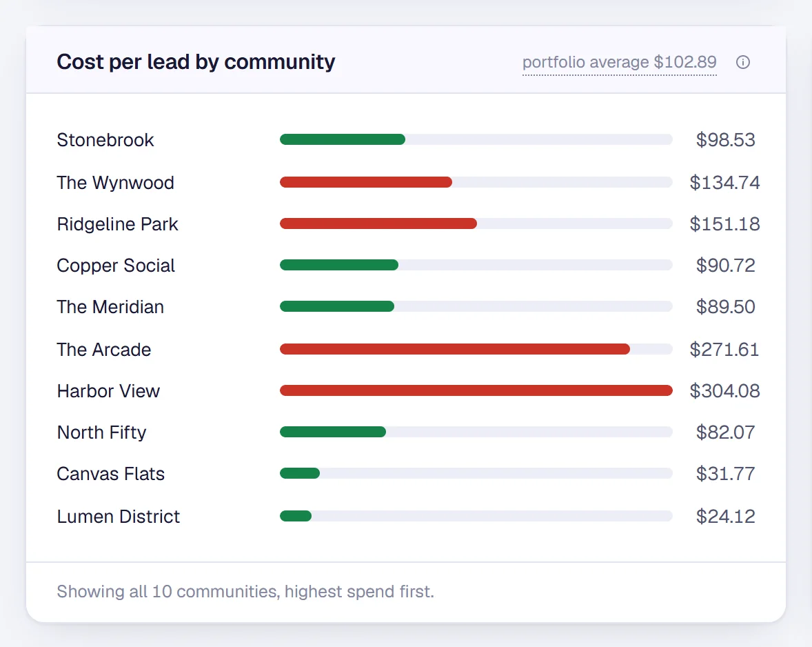
Task: Select the Ridgeline Park community label
Action: (x=118, y=223)
